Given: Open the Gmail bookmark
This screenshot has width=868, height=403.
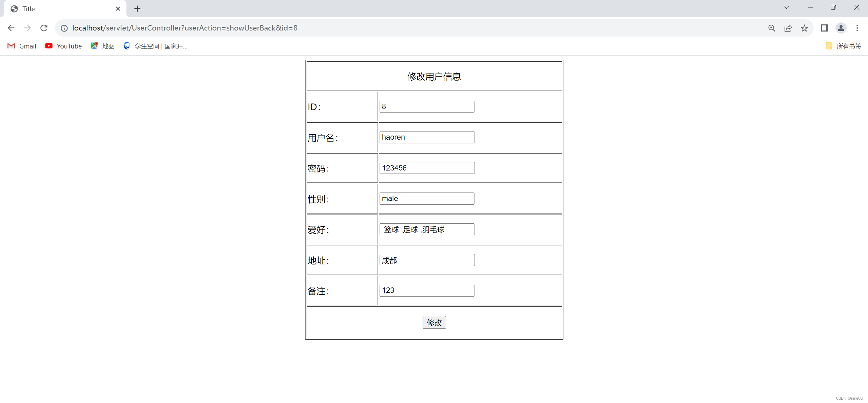Looking at the screenshot, I should (x=22, y=46).
